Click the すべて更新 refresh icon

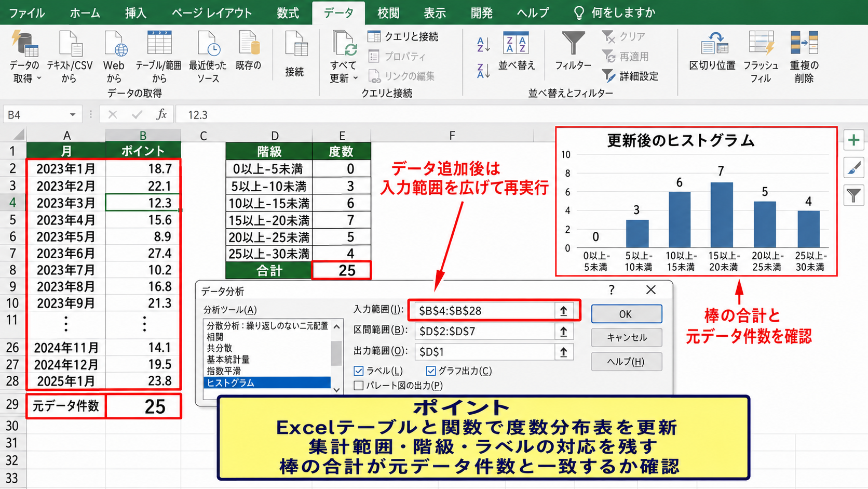click(x=344, y=44)
